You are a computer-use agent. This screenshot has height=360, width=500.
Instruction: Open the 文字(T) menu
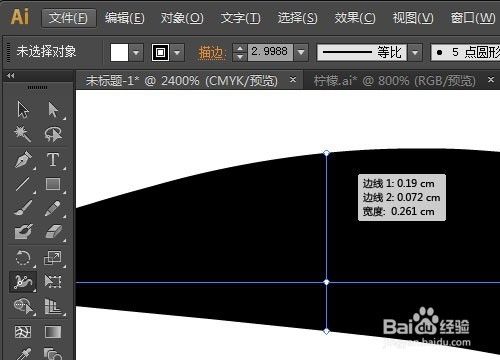tap(240, 18)
